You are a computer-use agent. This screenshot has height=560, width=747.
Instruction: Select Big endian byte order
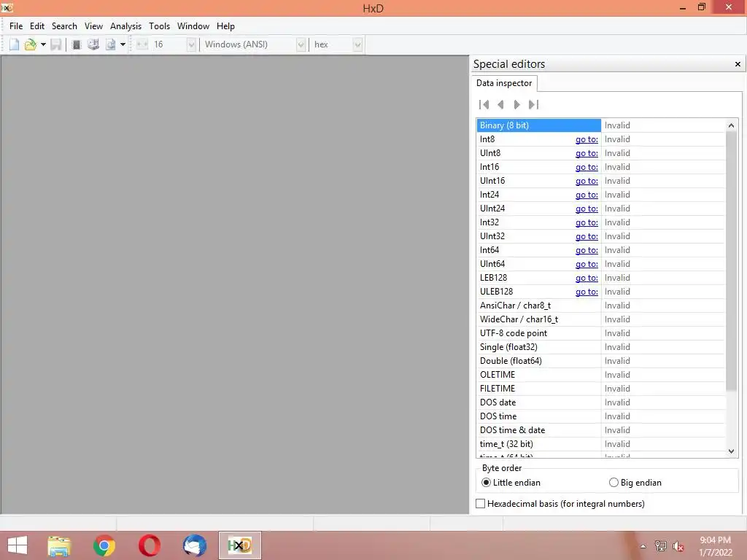[x=635, y=483]
